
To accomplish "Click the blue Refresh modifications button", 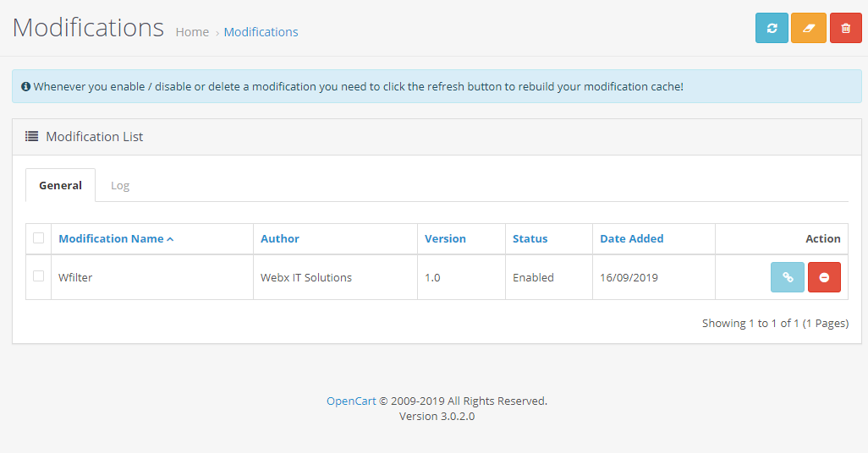I will [x=772, y=28].
